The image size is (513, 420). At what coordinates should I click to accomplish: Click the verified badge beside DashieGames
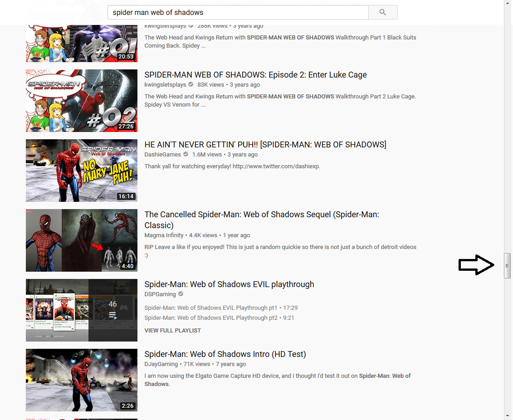tap(186, 154)
